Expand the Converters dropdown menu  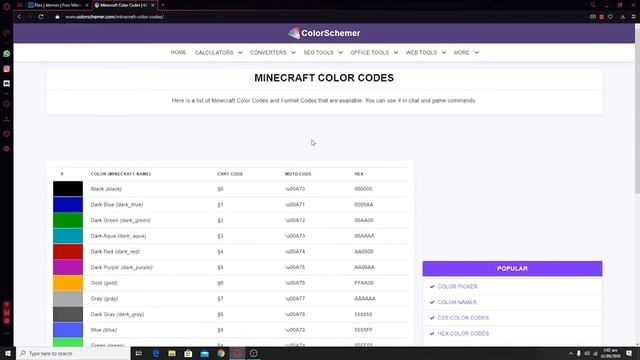click(273, 53)
